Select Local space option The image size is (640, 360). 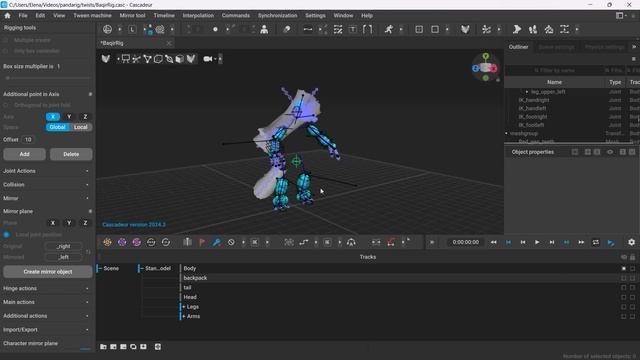(x=81, y=127)
